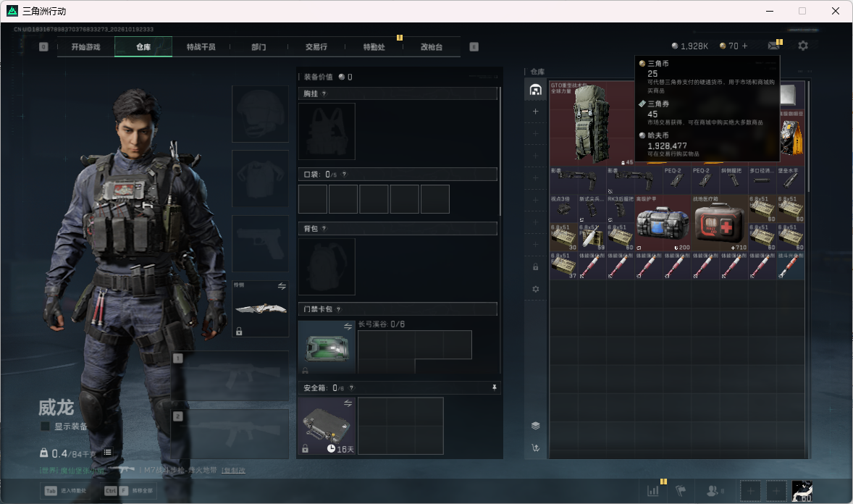Switch to the 开始游戏 tab
The image size is (853, 504).
86,47
